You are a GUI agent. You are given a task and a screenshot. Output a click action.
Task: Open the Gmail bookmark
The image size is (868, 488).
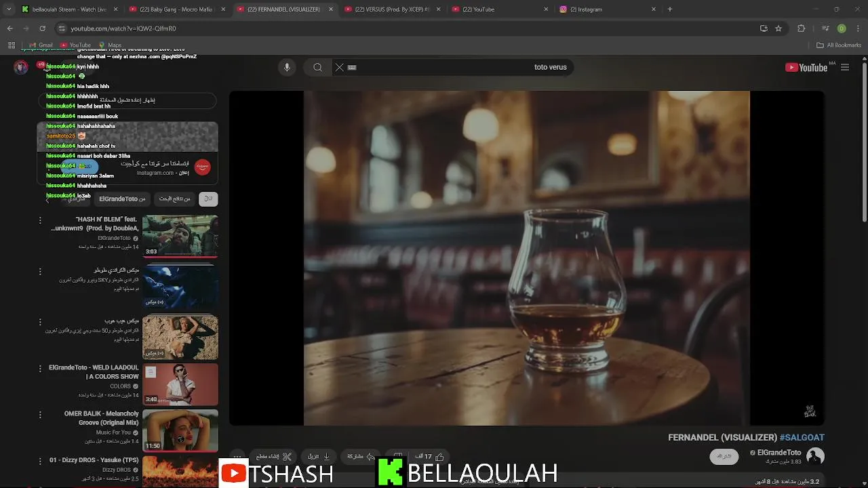(41, 45)
